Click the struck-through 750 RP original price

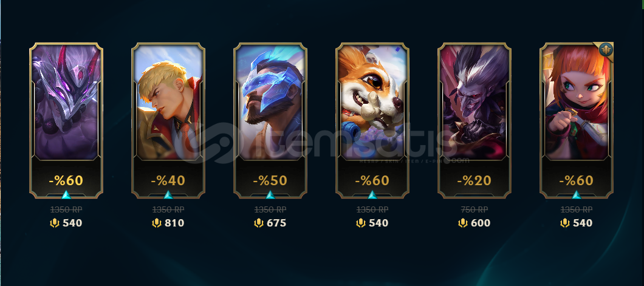click(474, 209)
